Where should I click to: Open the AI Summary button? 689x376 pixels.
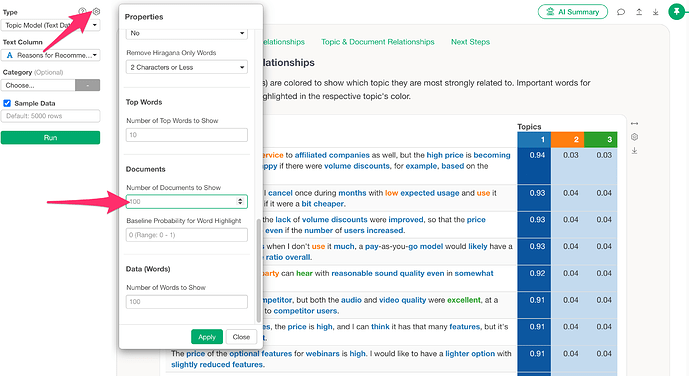click(x=573, y=12)
